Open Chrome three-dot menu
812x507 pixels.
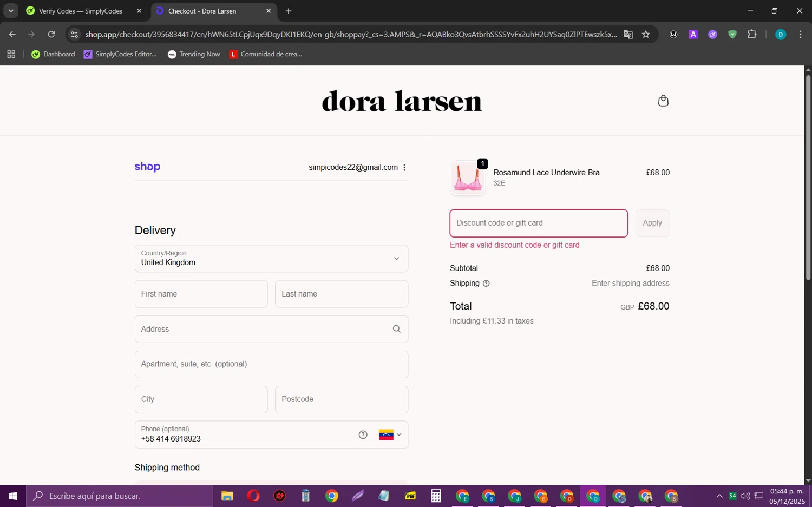point(800,35)
